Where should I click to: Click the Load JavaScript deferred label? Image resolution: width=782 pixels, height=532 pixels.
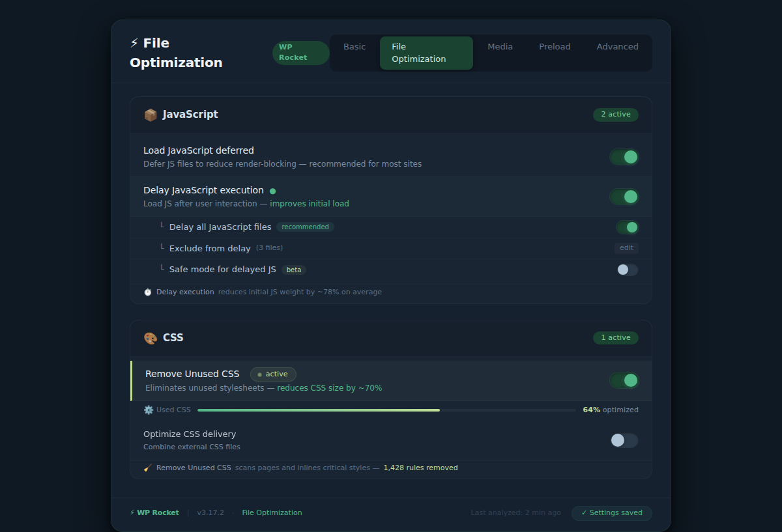(x=199, y=150)
